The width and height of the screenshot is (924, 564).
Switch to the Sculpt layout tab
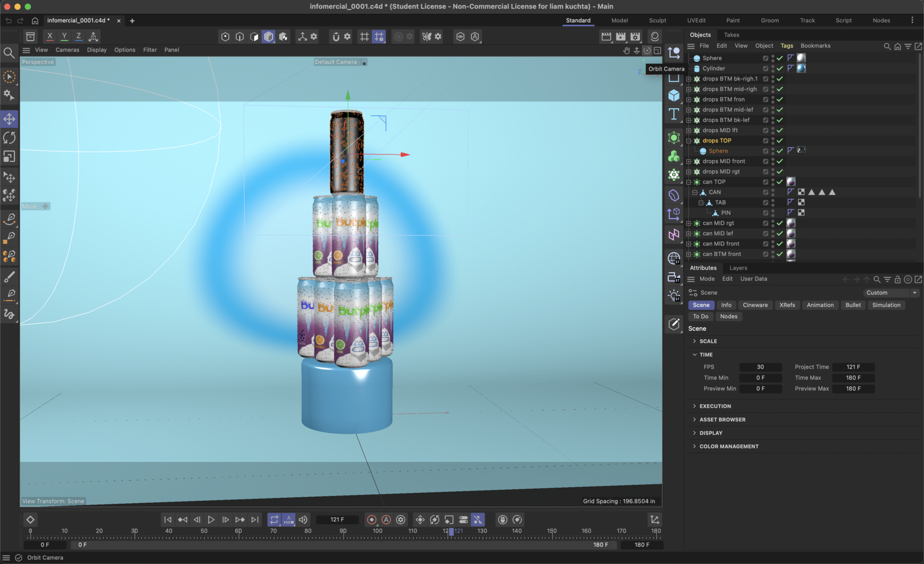click(657, 21)
